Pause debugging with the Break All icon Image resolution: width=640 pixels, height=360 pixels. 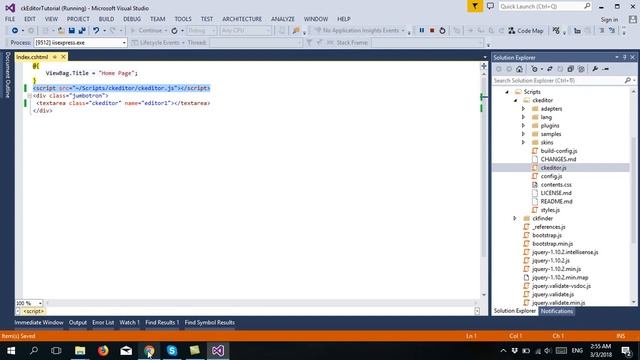[422, 31]
